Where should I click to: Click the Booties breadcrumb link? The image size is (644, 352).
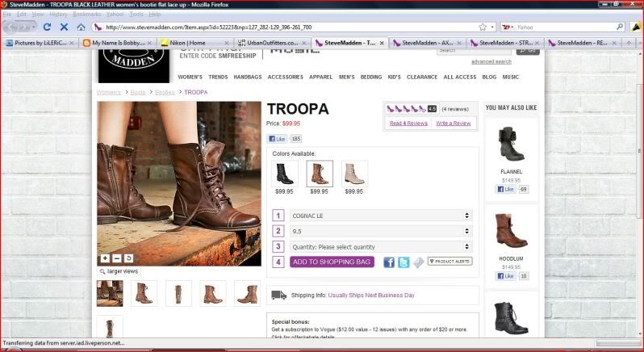coord(165,92)
